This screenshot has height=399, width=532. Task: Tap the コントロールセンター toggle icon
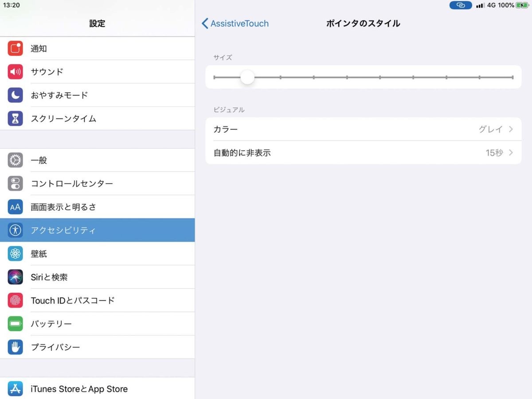15,184
